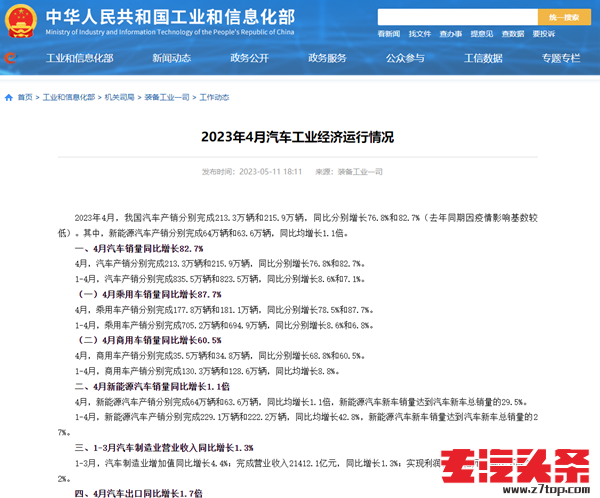
Task: Open the 政务公开 navigation menu
Action: (249, 58)
